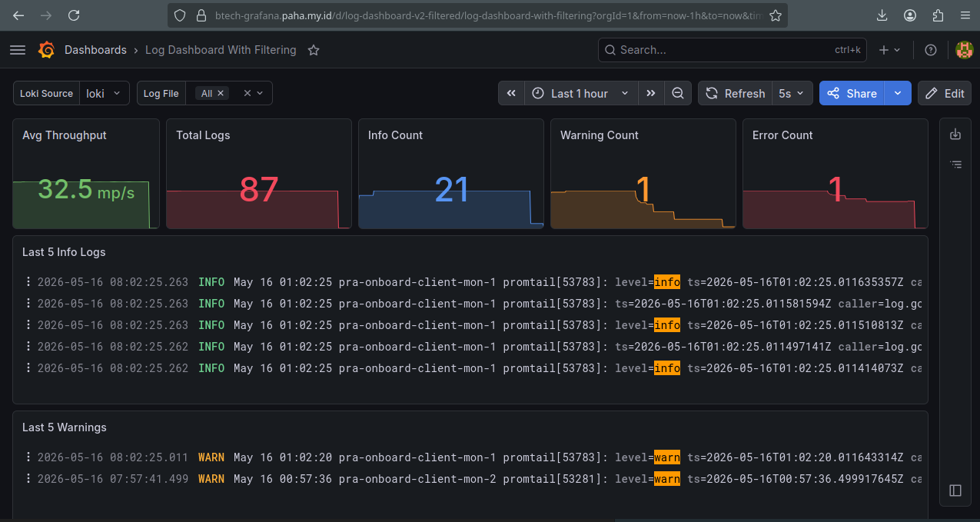The image size is (980, 522).
Task: Zoom out the time range
Action: coord(678,93)
